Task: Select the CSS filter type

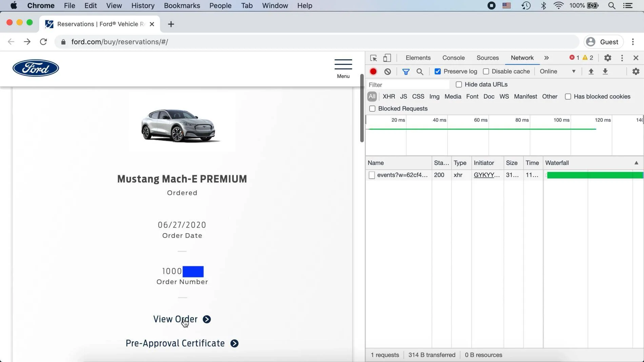Action: pos(418,97)
